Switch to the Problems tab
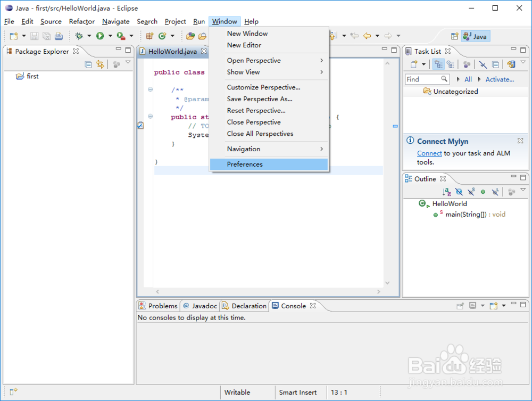532x401 pixels. (x=158, y=306)
